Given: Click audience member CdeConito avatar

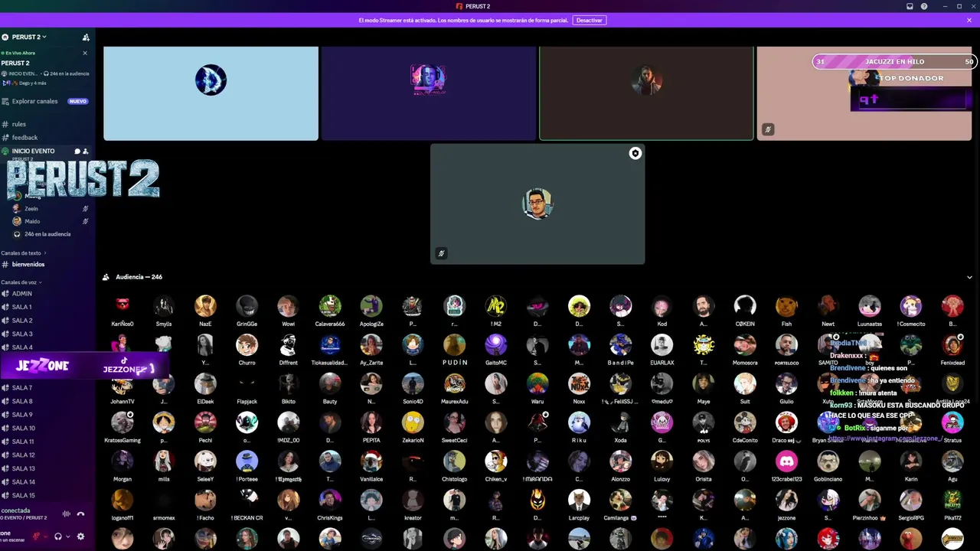Looking at the screenshot, I should [745, 422].
